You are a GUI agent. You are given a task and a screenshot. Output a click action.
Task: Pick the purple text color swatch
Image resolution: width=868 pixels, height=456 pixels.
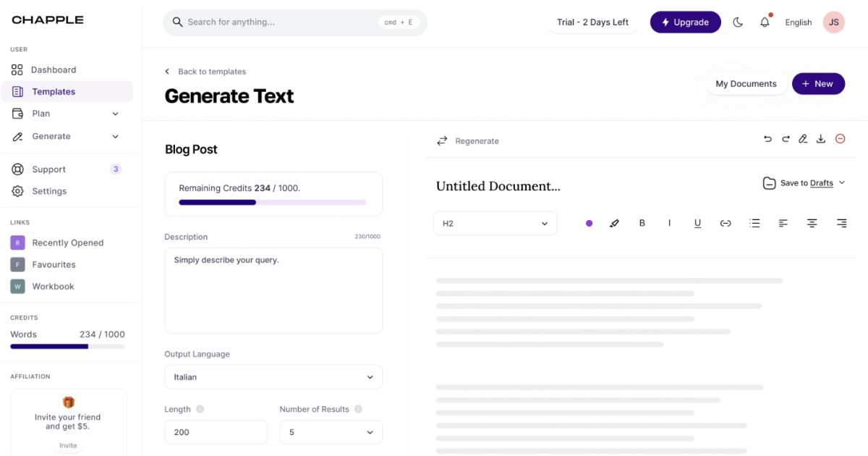click(589, 224)
